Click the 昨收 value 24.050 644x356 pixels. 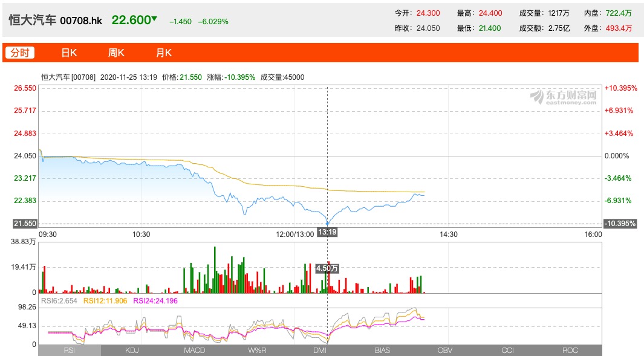click(428, 28)
